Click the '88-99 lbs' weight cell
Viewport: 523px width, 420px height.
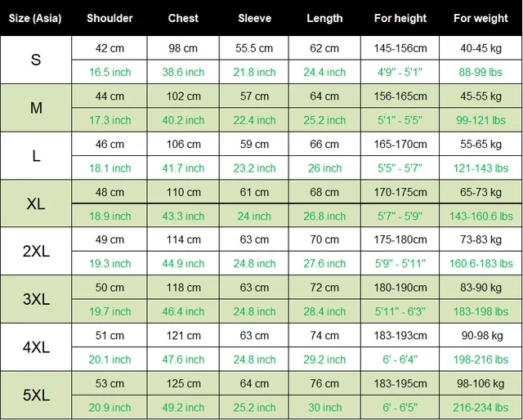point(481,72)
